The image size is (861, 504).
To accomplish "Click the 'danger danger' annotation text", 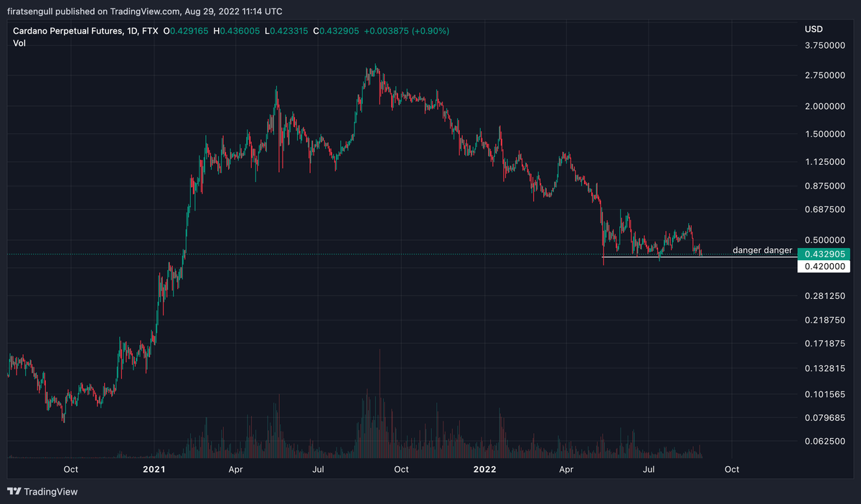I will tap(762, 250).
